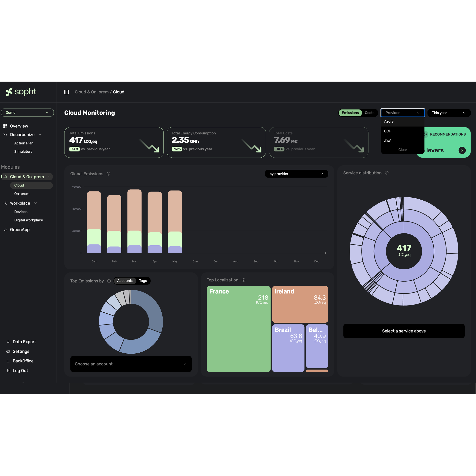Image resolution: width=476 pixels, height=476 pixels.
Task: Click the Total Energy Consumption card
Action: (x=216, y=142)
